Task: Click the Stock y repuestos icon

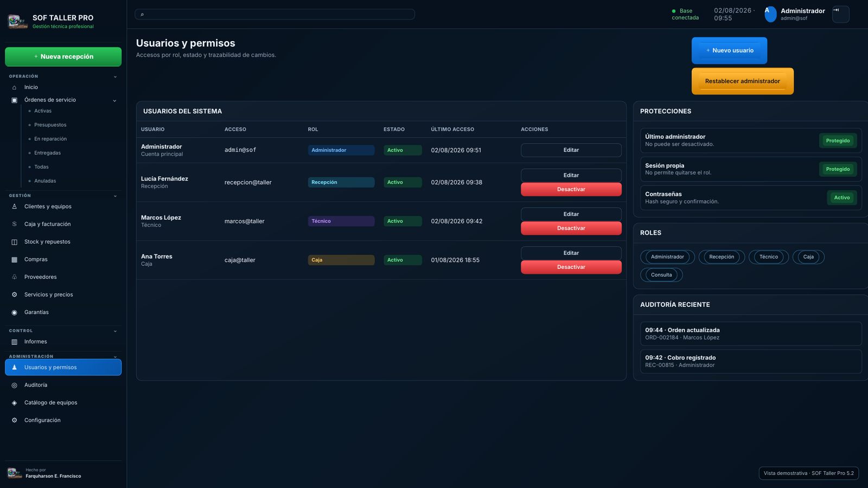Action: (14, 242)
